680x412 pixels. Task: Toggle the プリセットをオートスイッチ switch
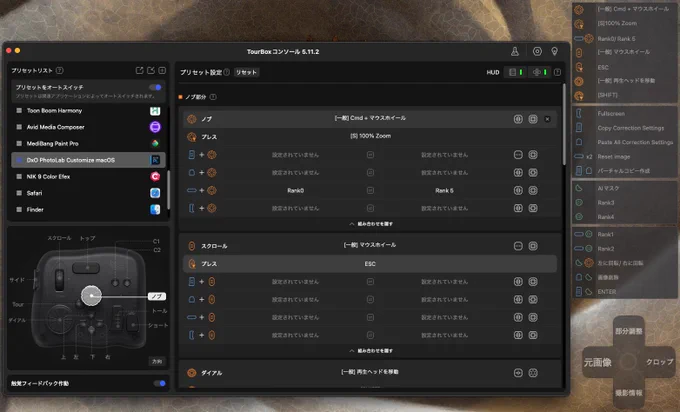click(155, 87)
